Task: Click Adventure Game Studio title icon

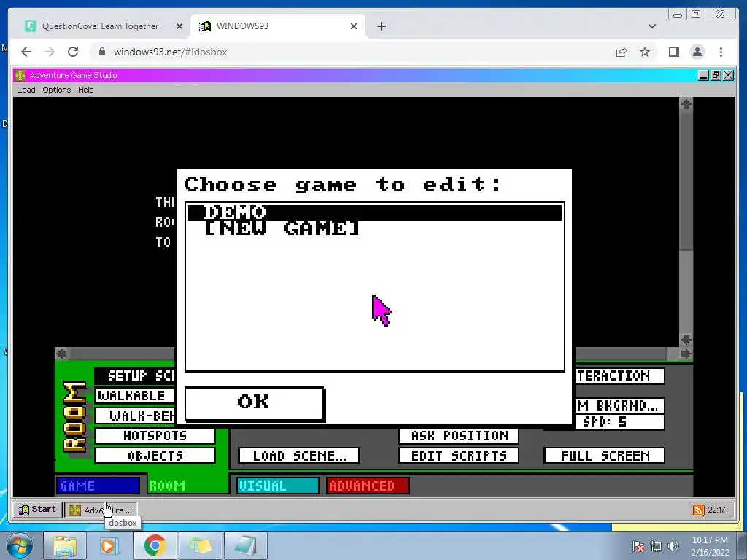Action: click(20, 75)
